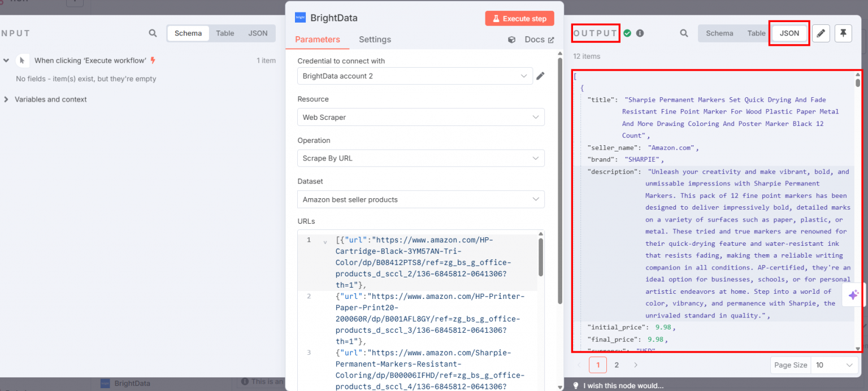Open the Docs link
This screenshot has width=868, height=391.
[539, 40]
